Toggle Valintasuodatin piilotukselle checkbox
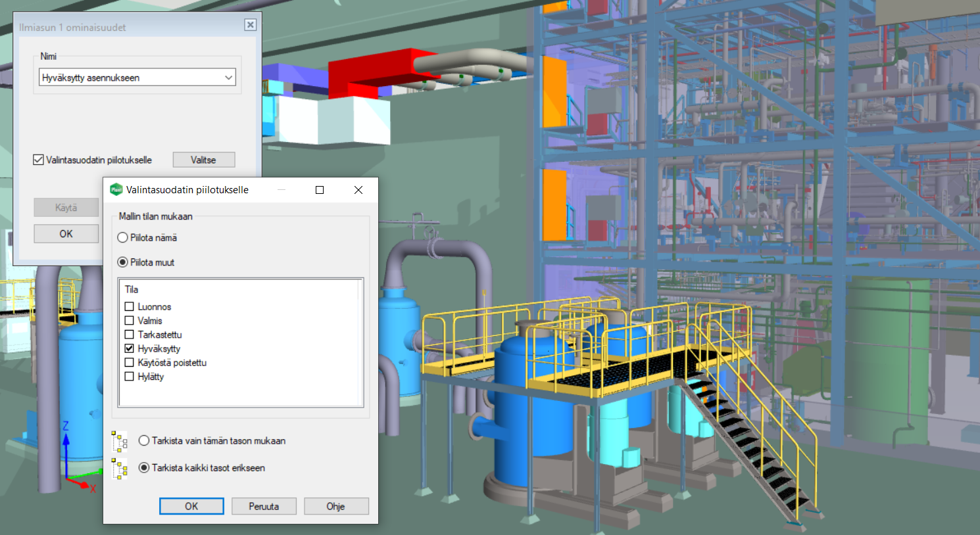This screenshot has width=980, height=535. coord(39,160)
